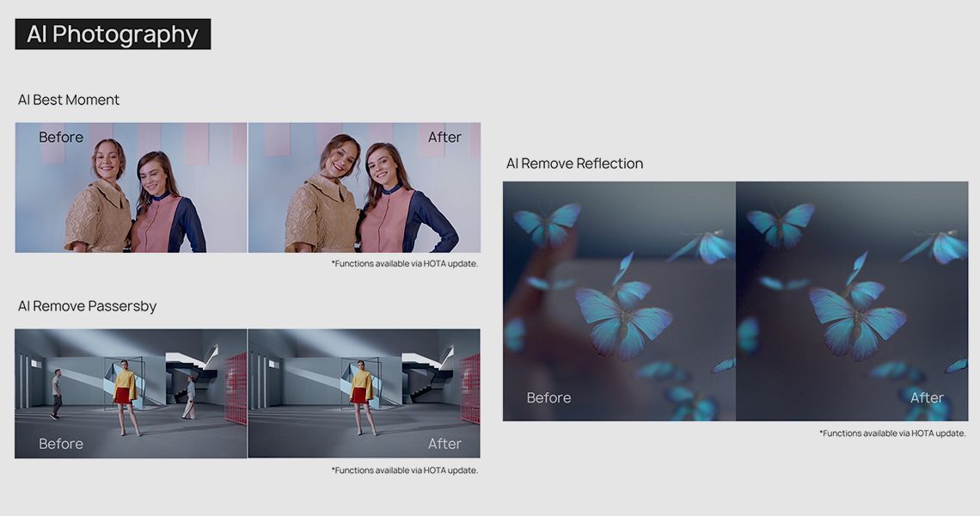
Task: Open the Remove Reflection After butterfly image
Action: (852, 301)
